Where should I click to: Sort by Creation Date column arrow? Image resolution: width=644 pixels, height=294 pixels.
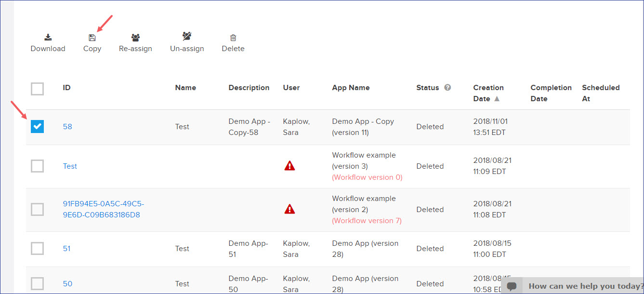[497, 99]
